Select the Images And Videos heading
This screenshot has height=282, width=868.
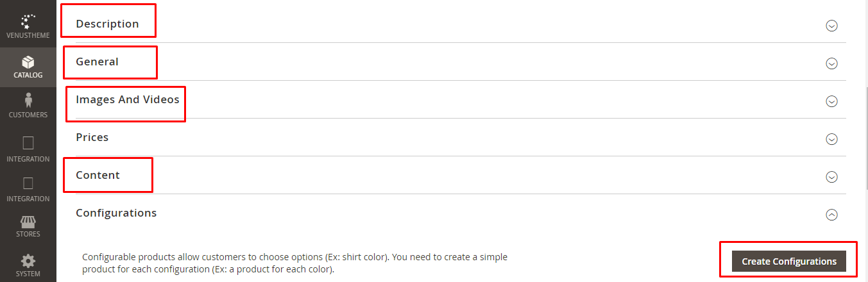point(128,99)
